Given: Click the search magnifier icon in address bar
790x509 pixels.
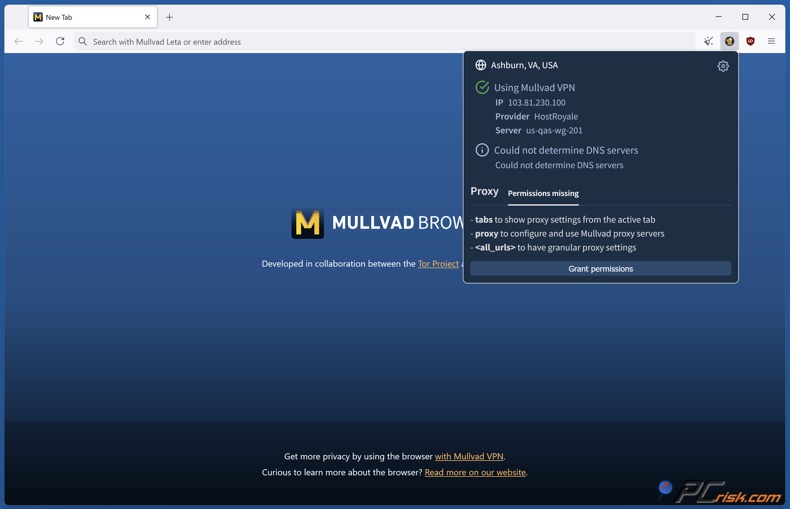Looking at the screenshot, I should click(x=83, y=41).
